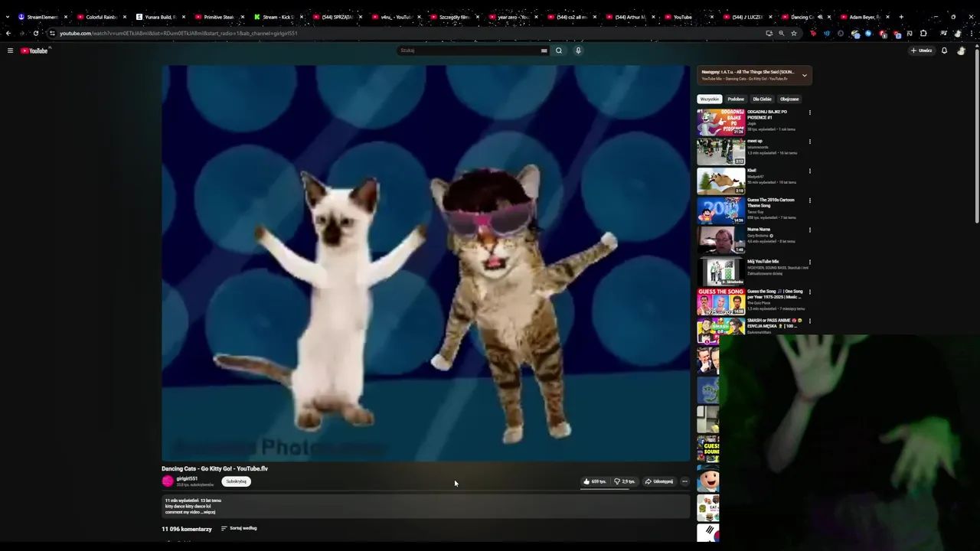Switch to StreamElements browser tab
Image resolution: width=980 pixels, height=551 pixels.
tap(43, 17)
